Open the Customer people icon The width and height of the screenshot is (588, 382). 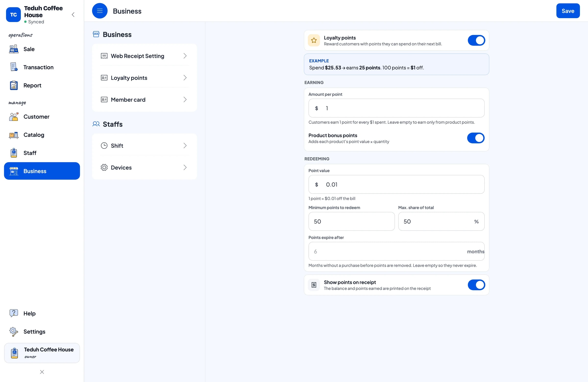(13, 117)
